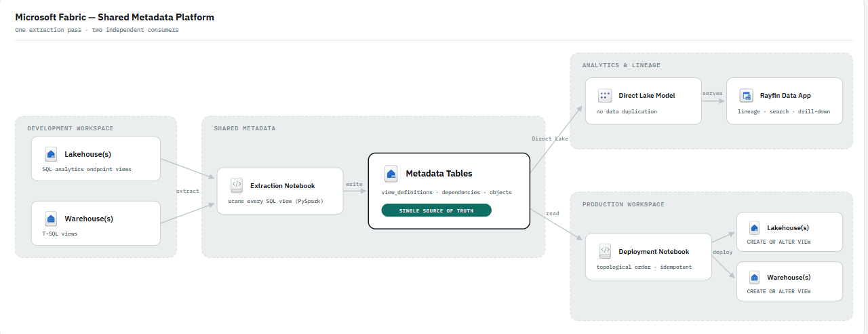This screenshot has height=334, width=868.
Task: Click the 'no data duplication' caption
Action: [627, 111]
